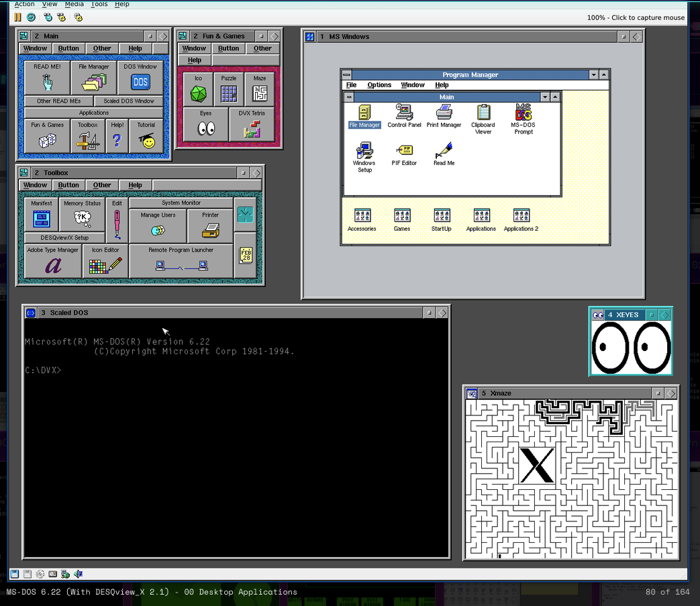Click Main group's minimize down arrow
The image size is (700, 606).
(545, 97)
